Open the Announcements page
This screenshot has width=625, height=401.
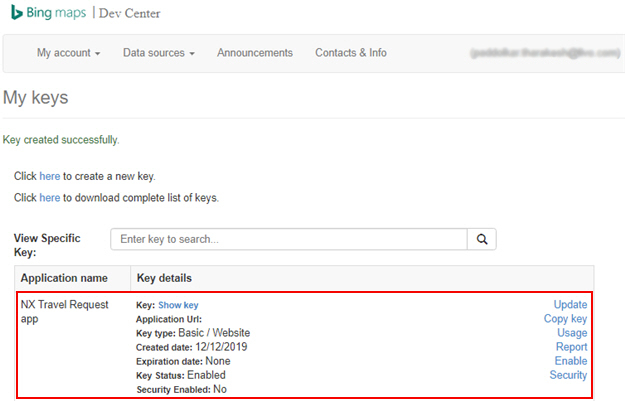(255, 53)
